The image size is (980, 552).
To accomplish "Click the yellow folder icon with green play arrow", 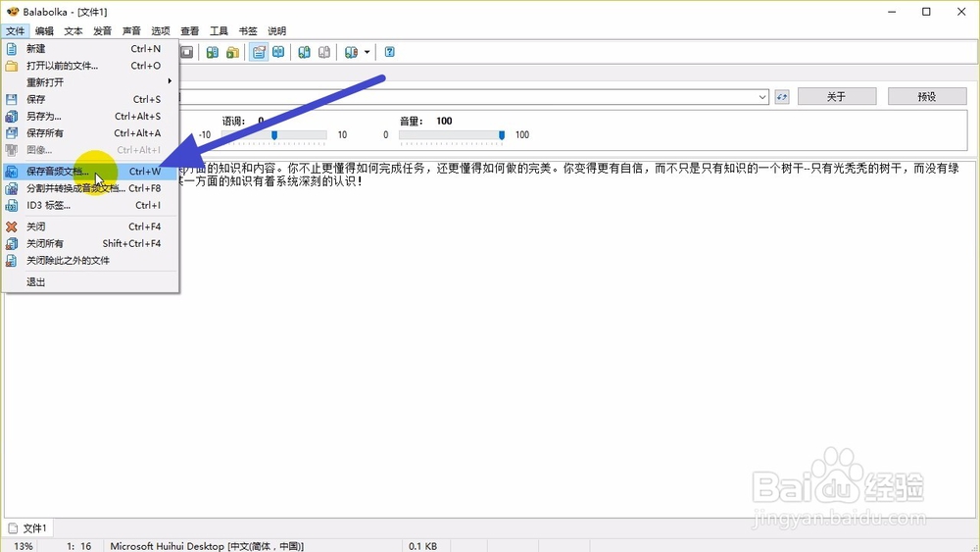I will (x=232, y=53).
